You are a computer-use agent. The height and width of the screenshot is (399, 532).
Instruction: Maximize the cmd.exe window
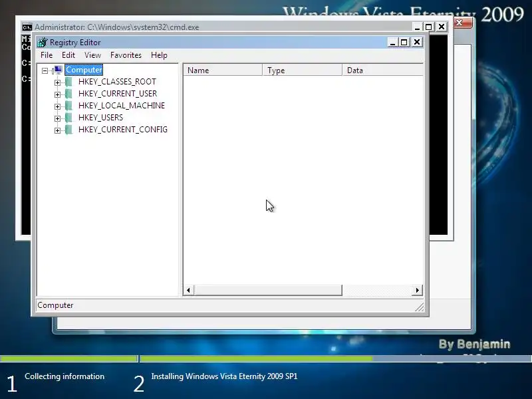(429, 27)
